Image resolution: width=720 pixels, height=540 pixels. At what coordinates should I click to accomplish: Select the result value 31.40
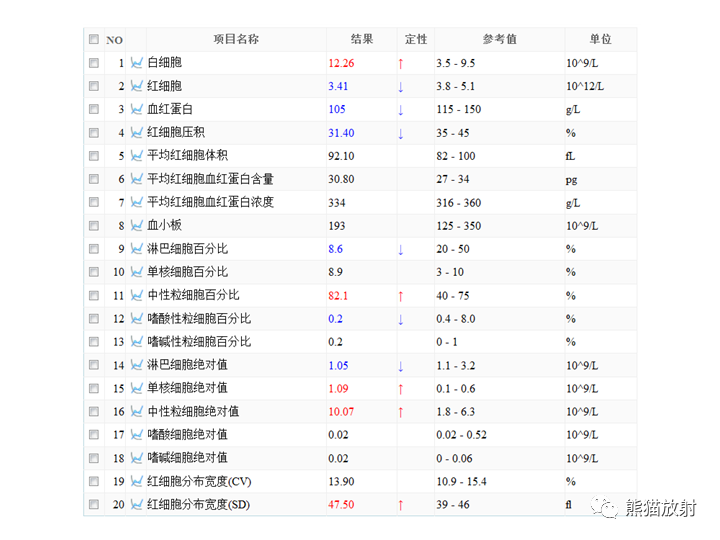click(x=341, y=133)
